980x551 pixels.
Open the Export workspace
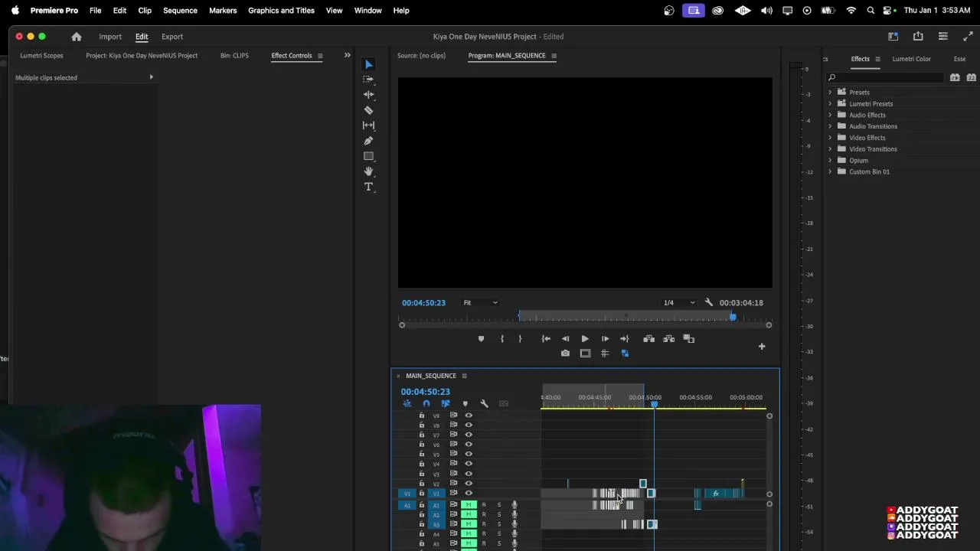[x=172, y=37]
